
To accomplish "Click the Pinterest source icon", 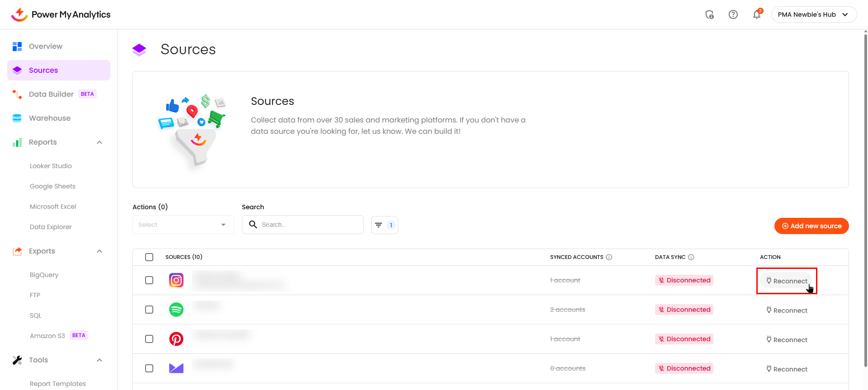I will [176, 339].
